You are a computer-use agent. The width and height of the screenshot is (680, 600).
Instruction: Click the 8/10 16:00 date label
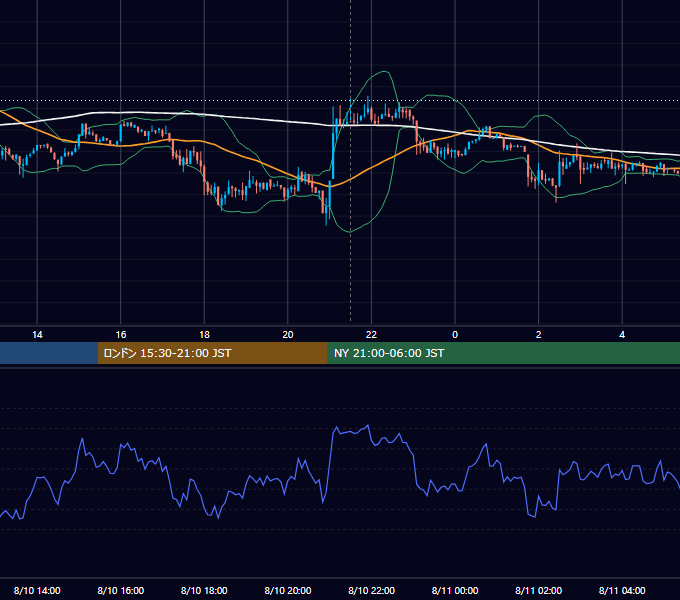pyautogui.click(x=121, y=590)
